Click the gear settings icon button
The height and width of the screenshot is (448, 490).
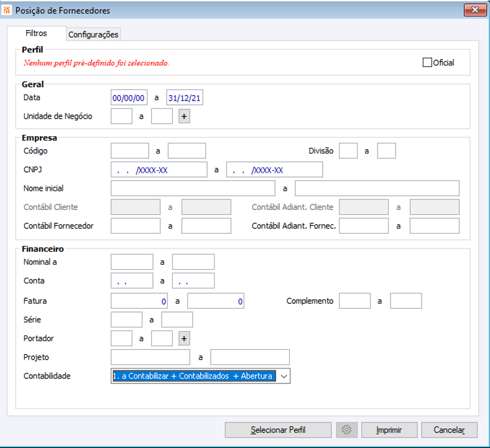(x=346, y=430)
